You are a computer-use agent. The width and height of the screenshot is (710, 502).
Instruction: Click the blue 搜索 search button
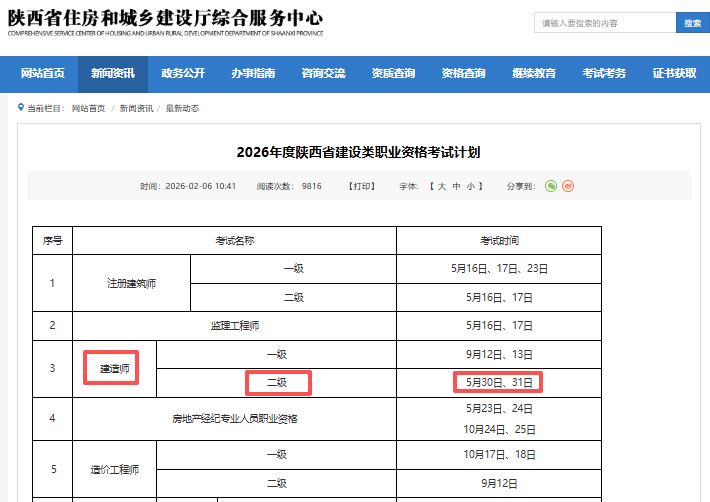[692, 23]
